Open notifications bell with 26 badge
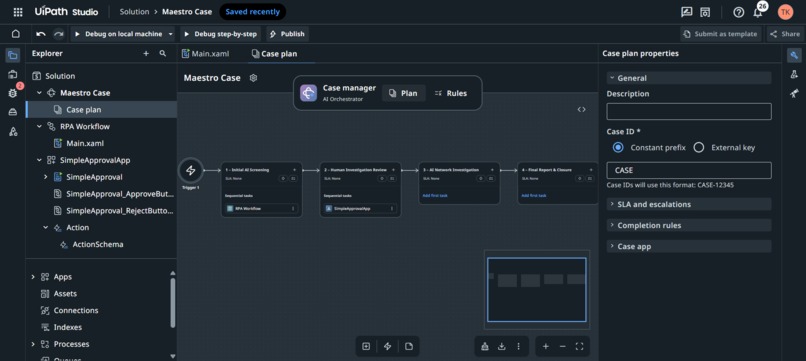This screenshot has height=361, width=806. click(x=759, y=11)
